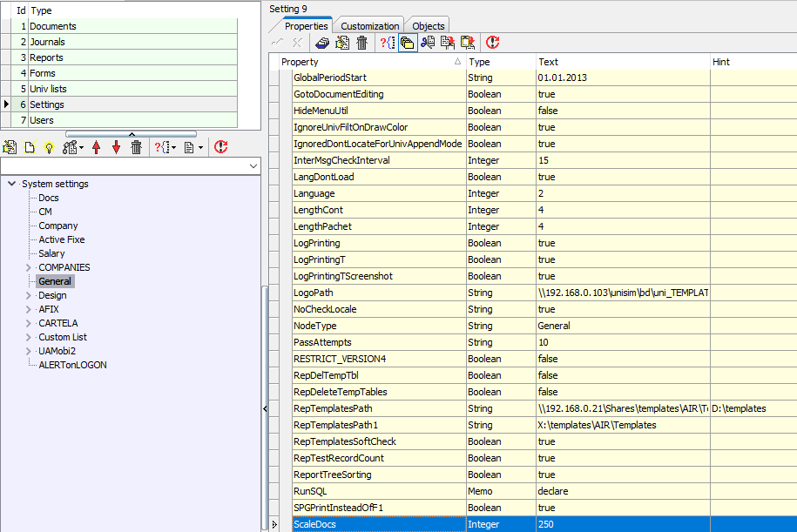Select the Design tree node
Image resolution: width=797 pixels, height=532 pixels.
(52, 295)
